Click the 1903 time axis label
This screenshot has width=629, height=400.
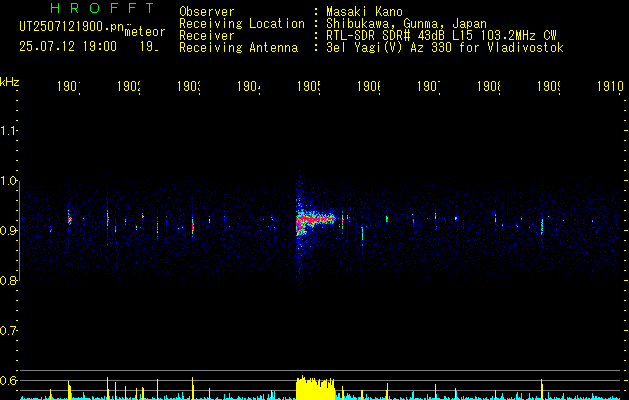(189, 87)
